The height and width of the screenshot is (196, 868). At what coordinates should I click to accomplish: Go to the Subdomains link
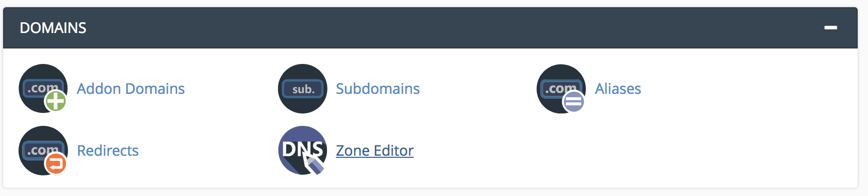point(378,89)
